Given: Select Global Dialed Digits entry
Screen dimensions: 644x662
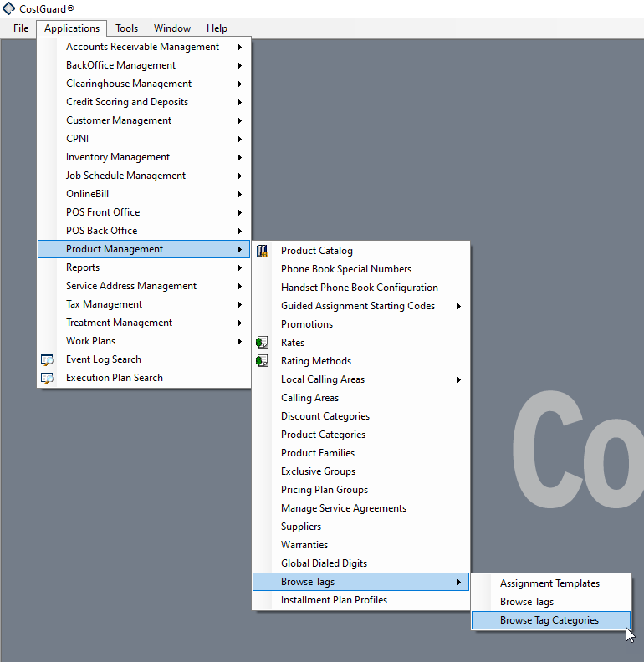Looking at the screenshot, I should (x=324, y=563).
